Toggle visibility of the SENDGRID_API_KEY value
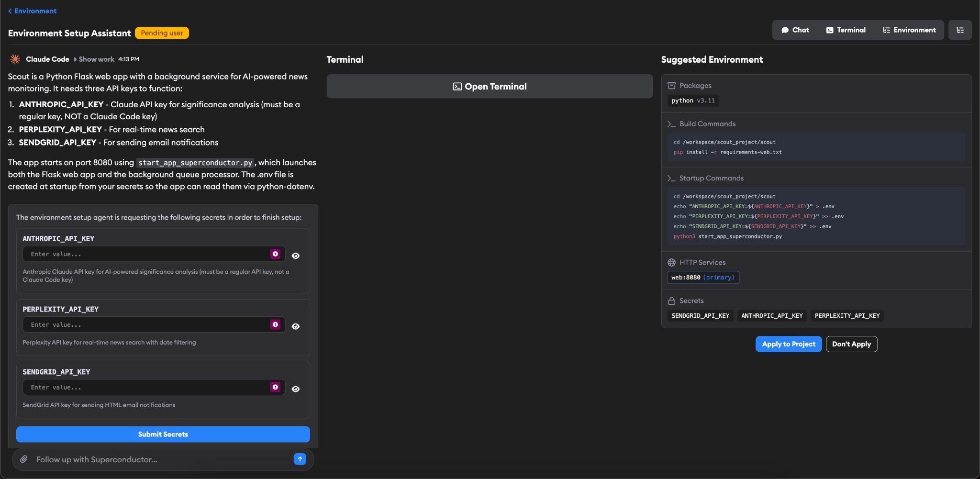Viewport: 980px width, 479px height. pyautogui.click(x=296, y=389)
